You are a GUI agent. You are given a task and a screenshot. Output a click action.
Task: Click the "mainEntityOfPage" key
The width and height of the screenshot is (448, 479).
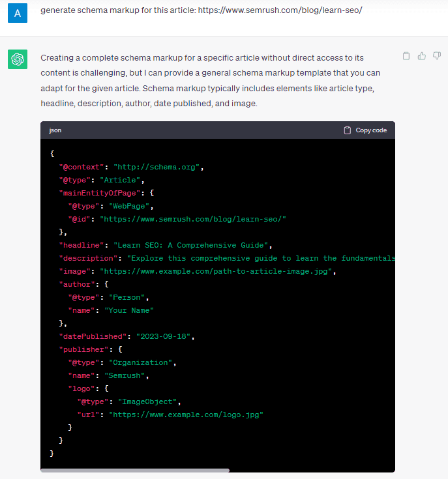click(x=100, y=193)
